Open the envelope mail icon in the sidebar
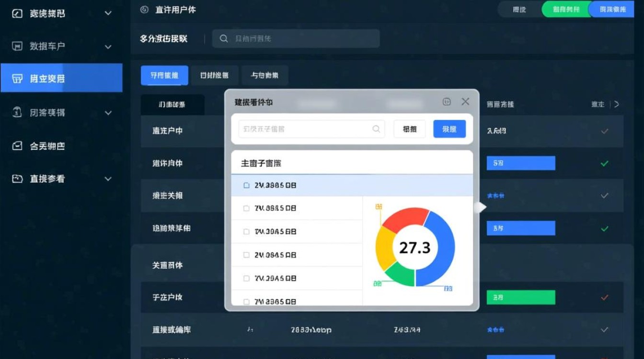Image resolution: width=644 pixels, height=359 pixels. coord(17,146)
